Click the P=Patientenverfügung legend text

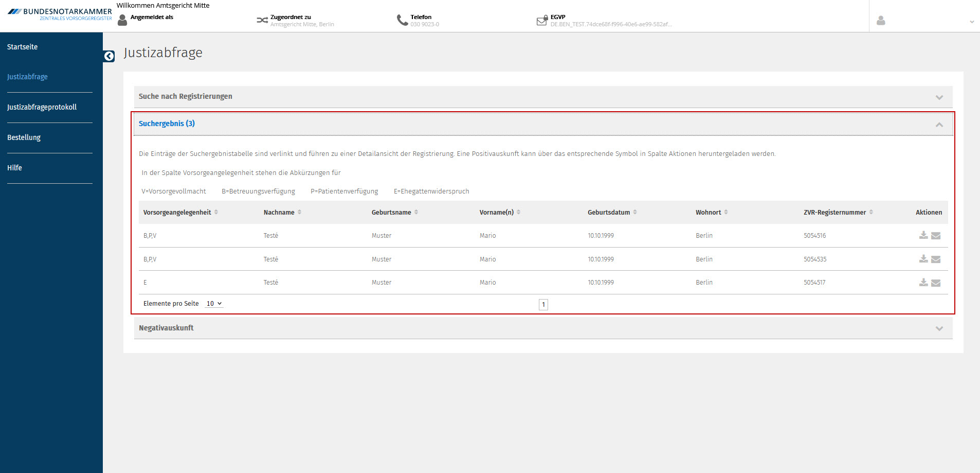[344, 191]
